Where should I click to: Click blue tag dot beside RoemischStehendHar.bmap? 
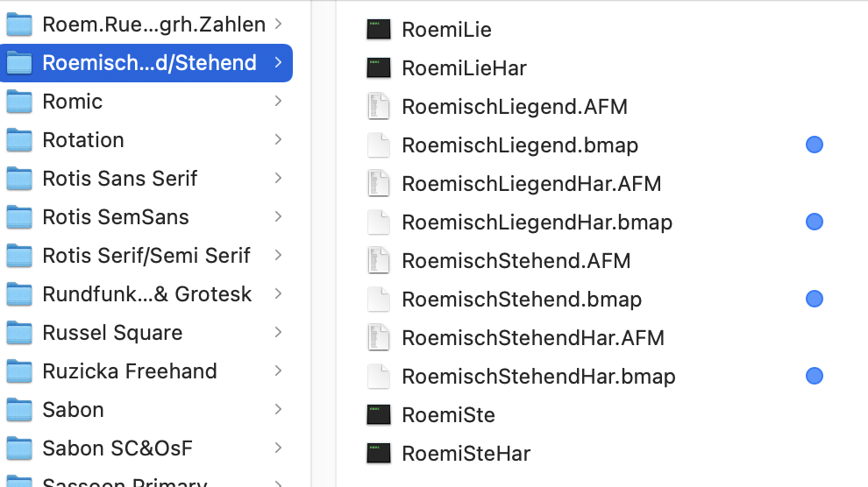pos(815,377)
